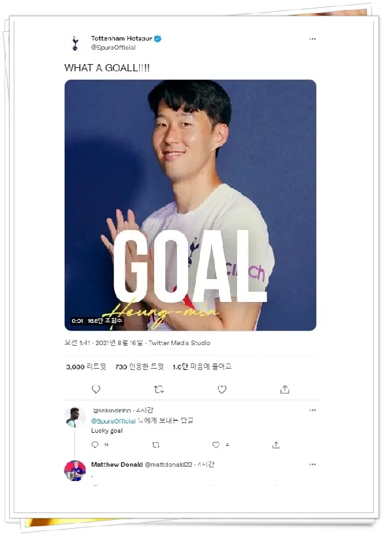Retweet the Lucky goal comment
Screen dimensions: 392x536
pyautogui.click(x=155, y=444)
